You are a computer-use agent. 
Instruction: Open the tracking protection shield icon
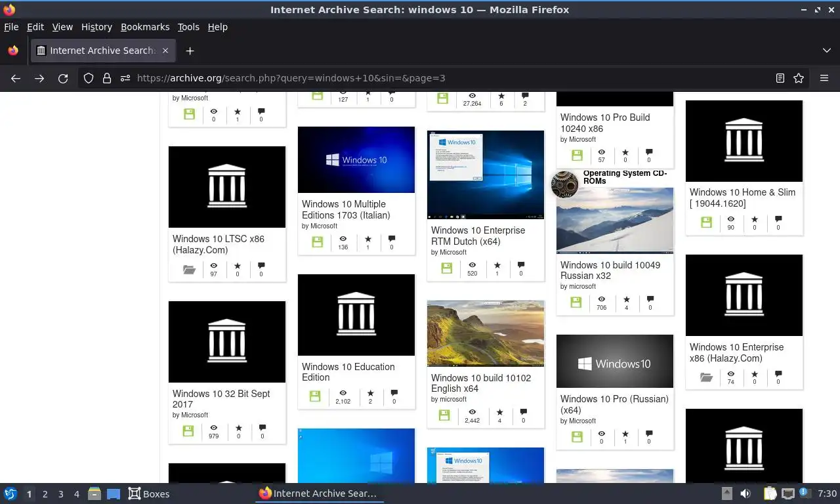click(x=89, y=78)
